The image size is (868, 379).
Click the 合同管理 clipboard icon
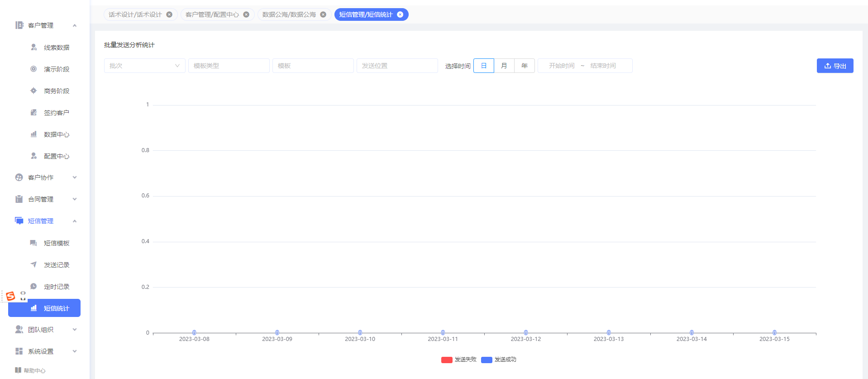pyautogui.click(x=19, y=199)
